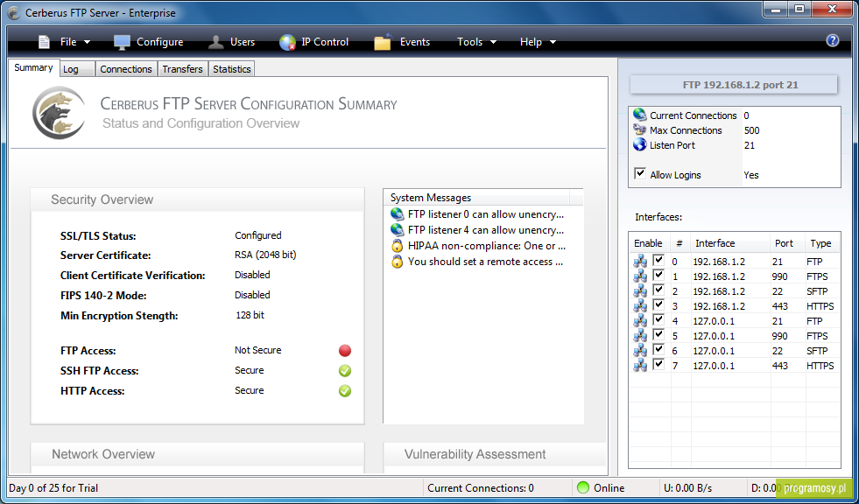Click the green Online status light
Viewport: 859px width, 504px height.
(583, 487)
